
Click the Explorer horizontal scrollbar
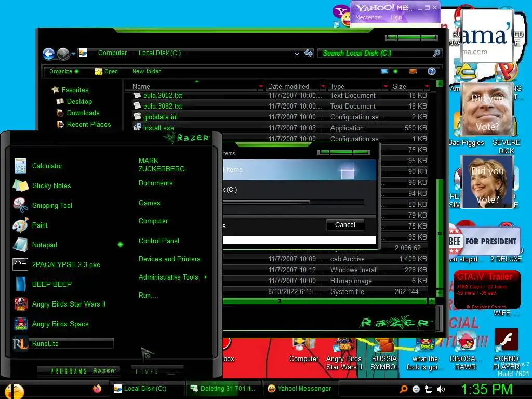(324, 301)
